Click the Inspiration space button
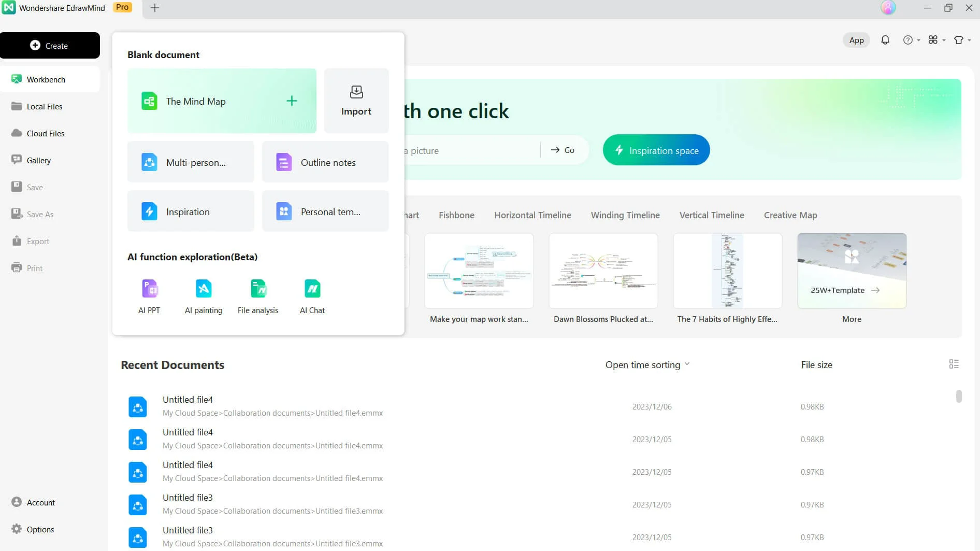 tap(656, 150)
